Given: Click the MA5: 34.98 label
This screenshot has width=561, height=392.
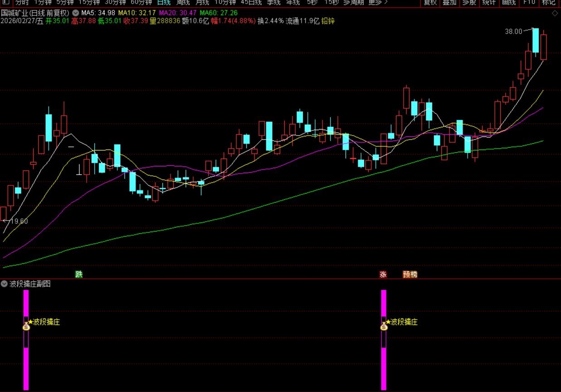Looking at the screenshot, I should 98,13.
